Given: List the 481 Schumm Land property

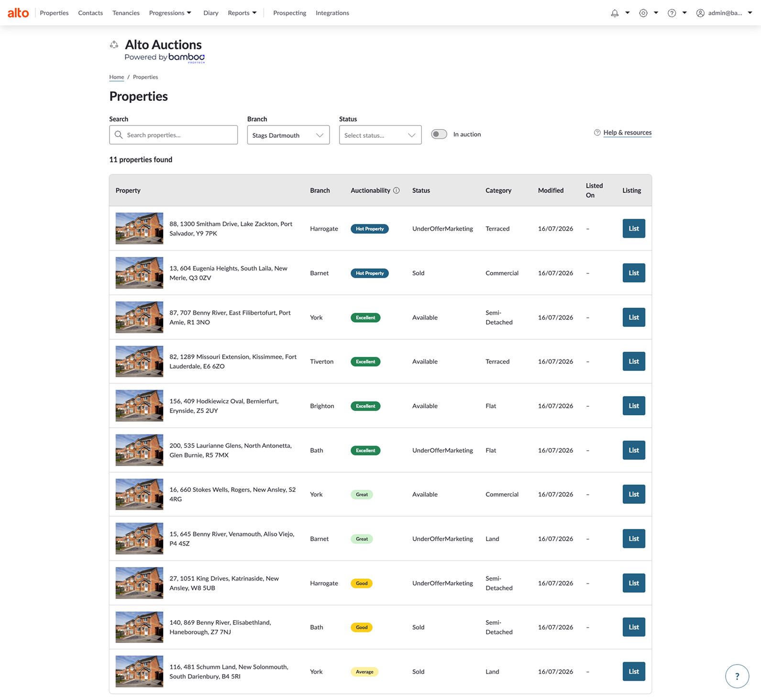Looking at the screenshot, I should [634, 671].
